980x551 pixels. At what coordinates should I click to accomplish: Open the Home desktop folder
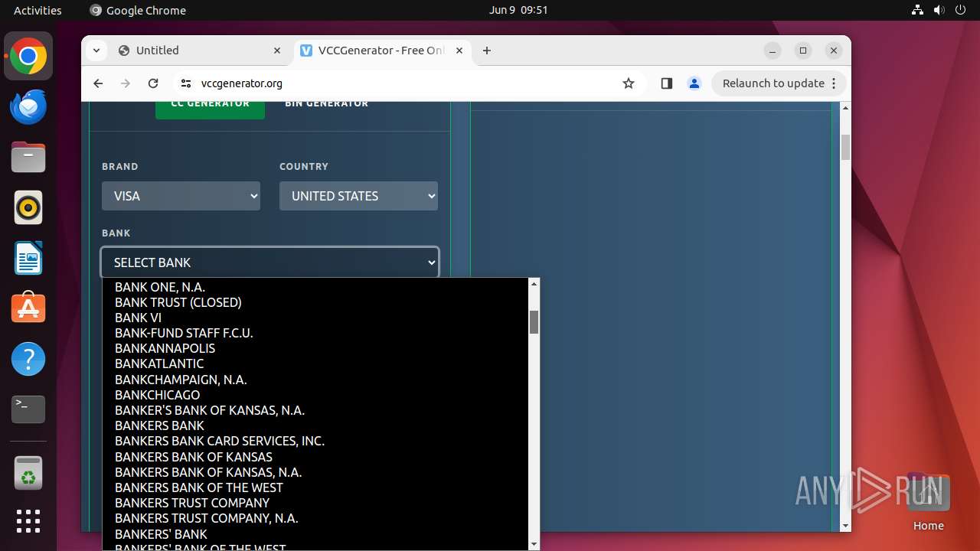[928, 502]
